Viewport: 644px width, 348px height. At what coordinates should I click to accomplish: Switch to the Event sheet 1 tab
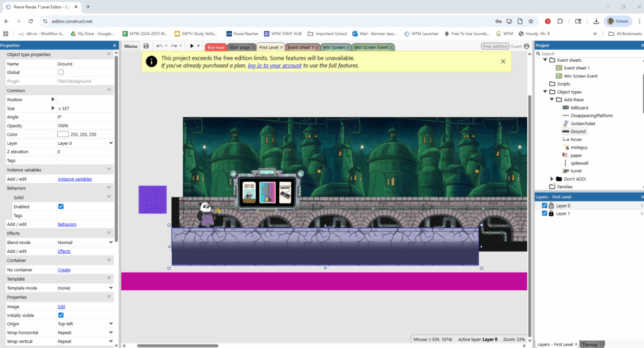pos(299,47)
